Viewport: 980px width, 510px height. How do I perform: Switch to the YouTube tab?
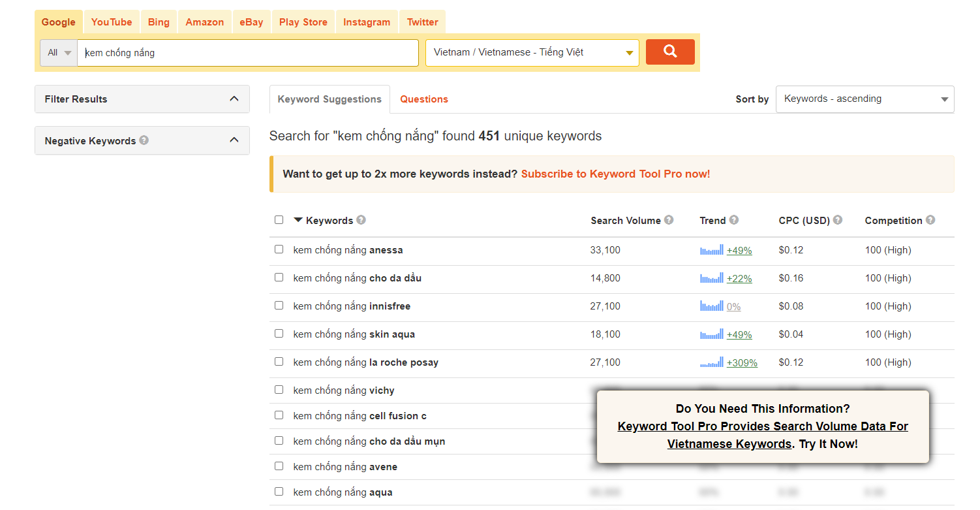[x=112, y=22]
